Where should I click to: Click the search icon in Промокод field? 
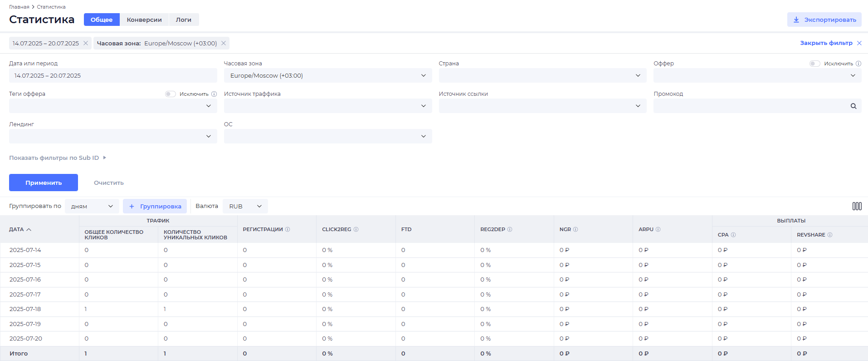(853, 106)
